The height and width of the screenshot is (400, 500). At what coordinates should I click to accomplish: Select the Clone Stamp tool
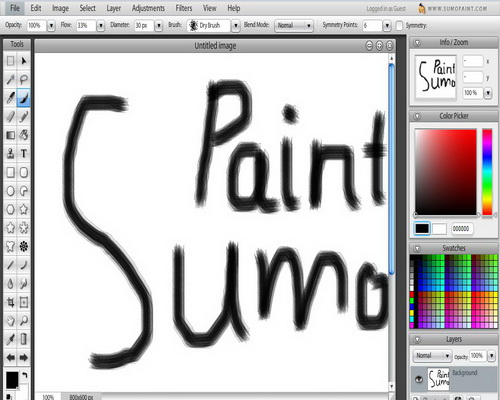click(10, 154)
